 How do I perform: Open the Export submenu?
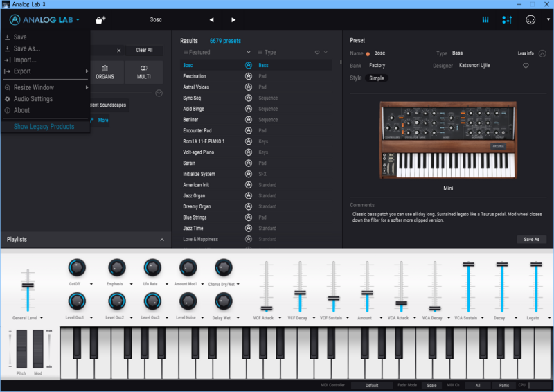[x=46, y=71]
